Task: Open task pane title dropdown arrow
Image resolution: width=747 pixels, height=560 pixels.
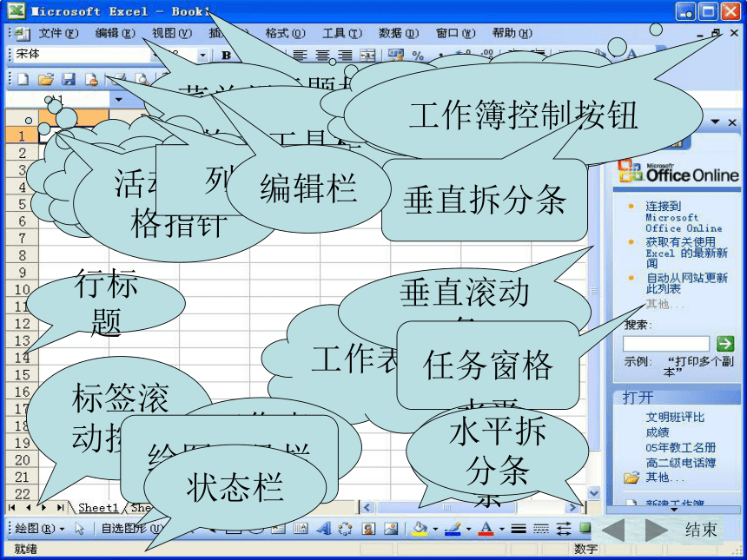Action: coord(715,122)
